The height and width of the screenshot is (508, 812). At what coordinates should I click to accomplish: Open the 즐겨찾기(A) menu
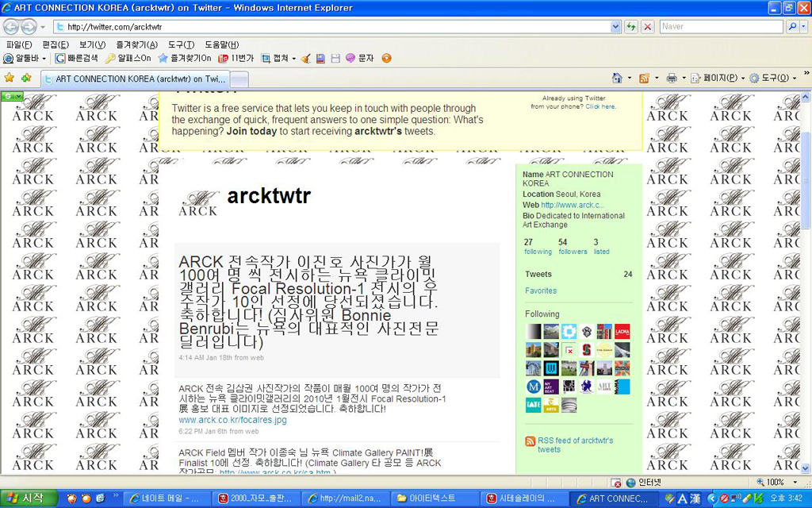136,44
